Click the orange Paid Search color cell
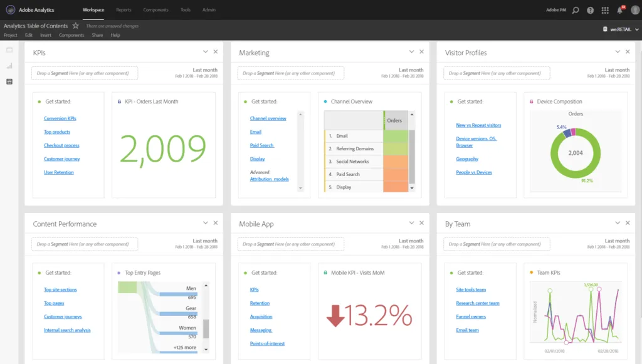 click(396, 174)
